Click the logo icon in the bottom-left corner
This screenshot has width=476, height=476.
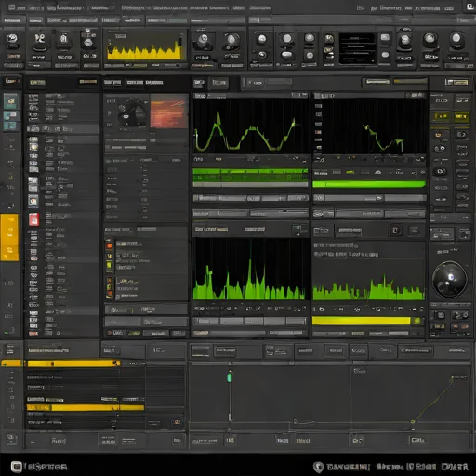tap(17, 467)
